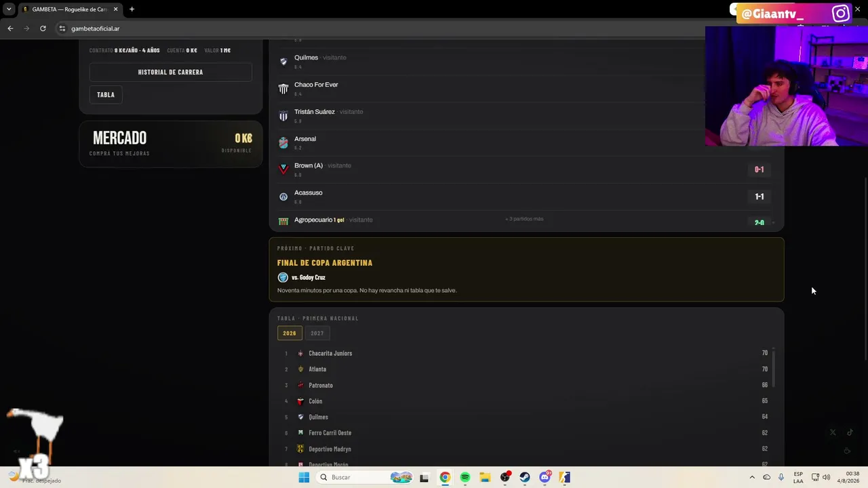This screenshot has width=868, height=488.
Task: Click the Chaco For Ever match row name
Action: 316,85
